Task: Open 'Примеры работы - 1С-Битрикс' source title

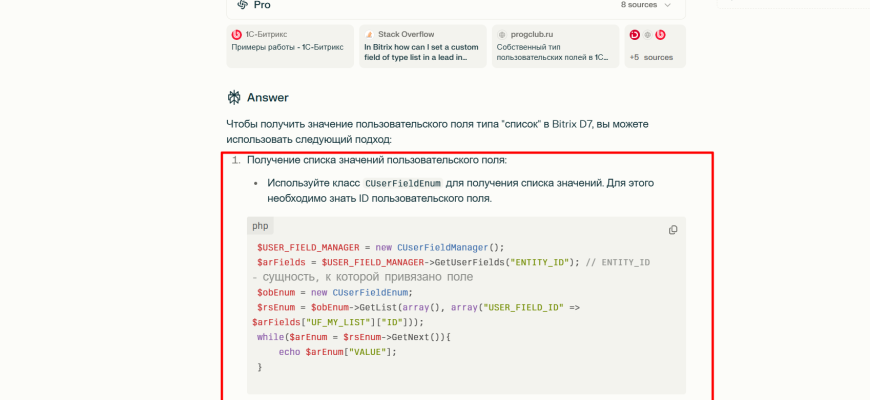Action: click(287, 46)
